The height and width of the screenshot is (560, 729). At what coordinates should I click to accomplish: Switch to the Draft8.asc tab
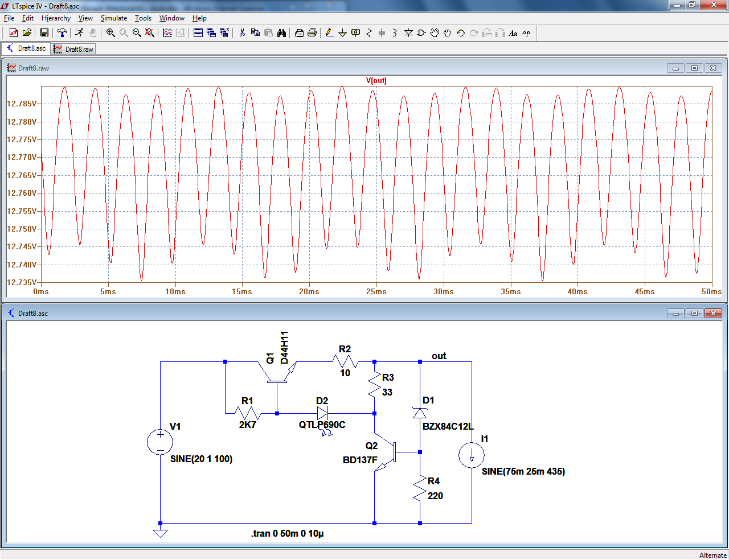coord(26,49)
